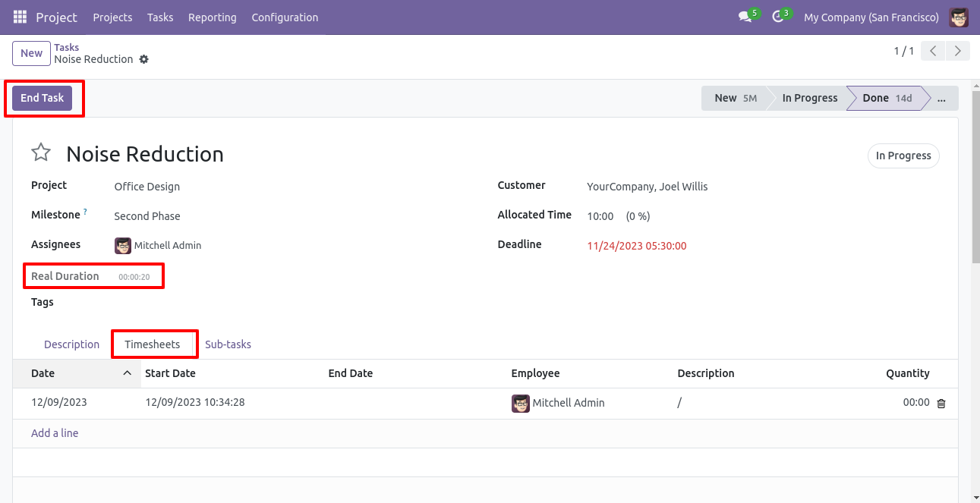The height and width of the screenshot is (503, 980).
Task: Switch to the Sub-tasks tab
Action: tap(228, 344)
